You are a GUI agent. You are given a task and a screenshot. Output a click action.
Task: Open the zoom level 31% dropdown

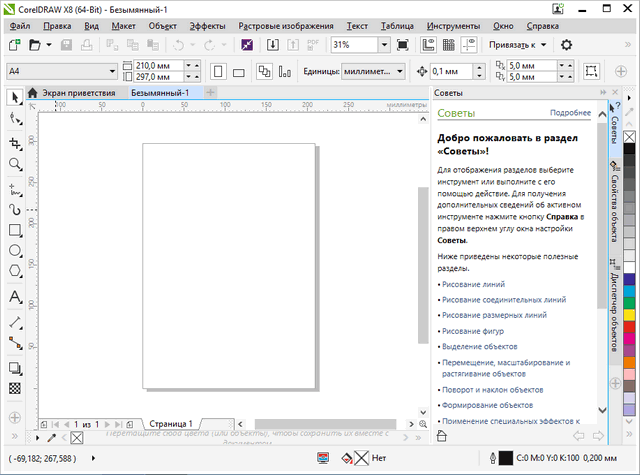point(383,45)
